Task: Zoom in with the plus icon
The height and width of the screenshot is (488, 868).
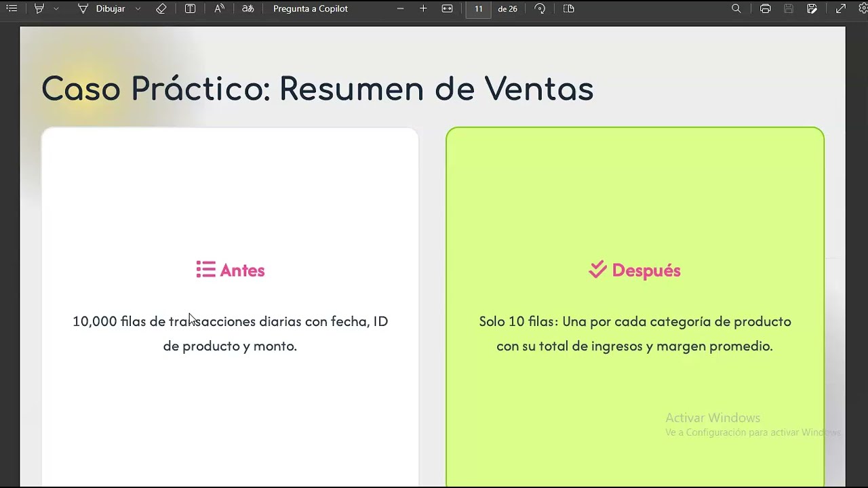Action: click(x=423, y=9)
